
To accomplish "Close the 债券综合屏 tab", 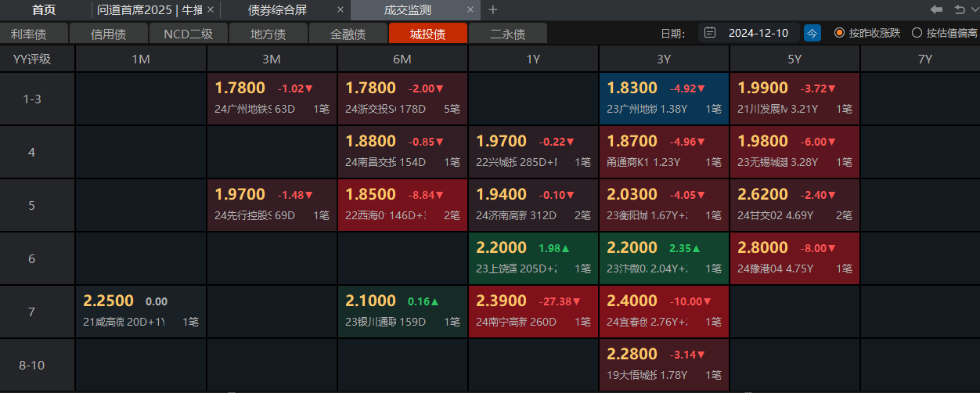I will pos(339,10).
